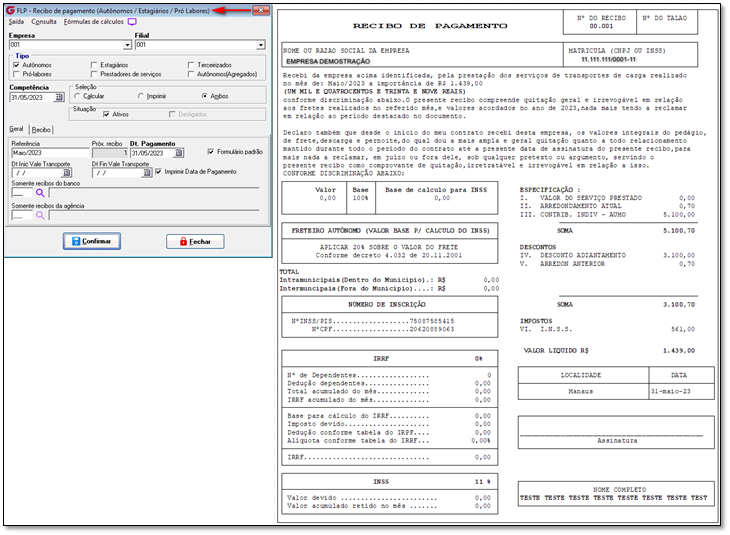Click '31-maio-23' in the DATA cell
The width and height of the screenshot is (730, 535).
pos(670,392)
